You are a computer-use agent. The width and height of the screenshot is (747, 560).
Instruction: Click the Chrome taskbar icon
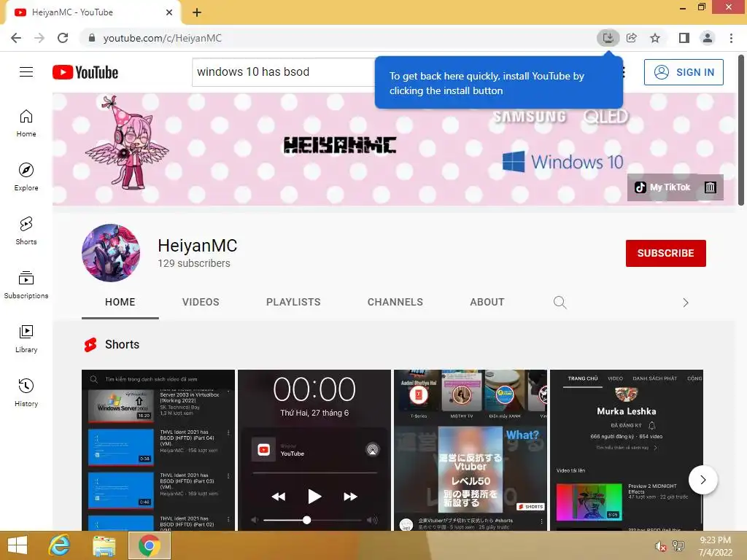tap(149, 545)
